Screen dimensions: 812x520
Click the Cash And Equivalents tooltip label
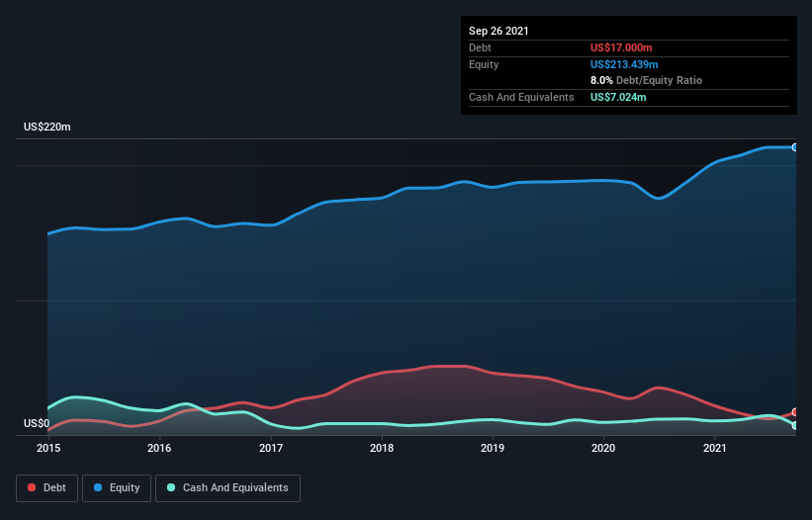click(x=521, y=97)
